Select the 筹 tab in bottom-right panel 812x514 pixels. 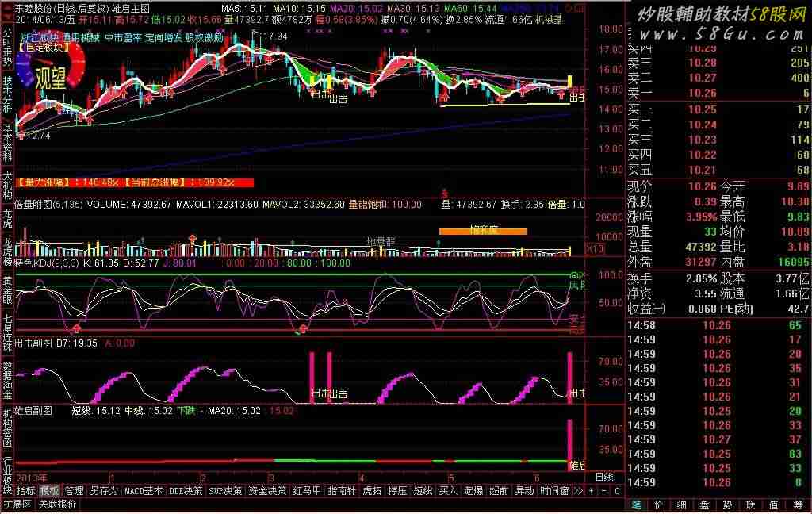797,504
